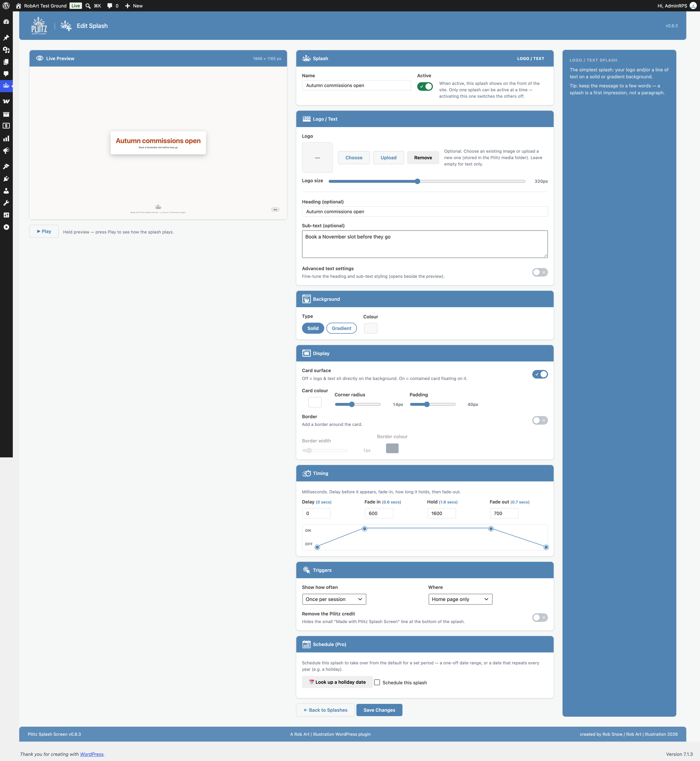Viewport: 700px width, 761px height.
Task: Toggle Remove the Pliitz credit switch
Action: tap(540, 617)
